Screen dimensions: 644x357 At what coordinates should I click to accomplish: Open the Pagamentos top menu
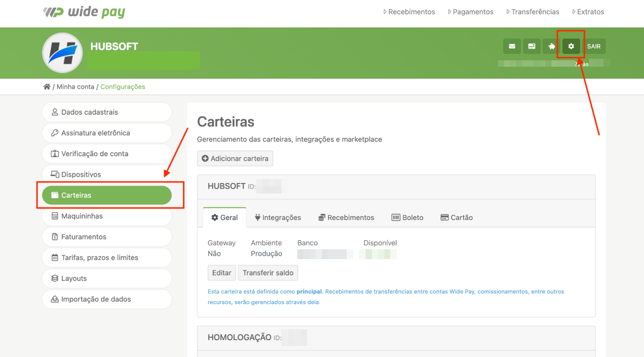(470, 12)
